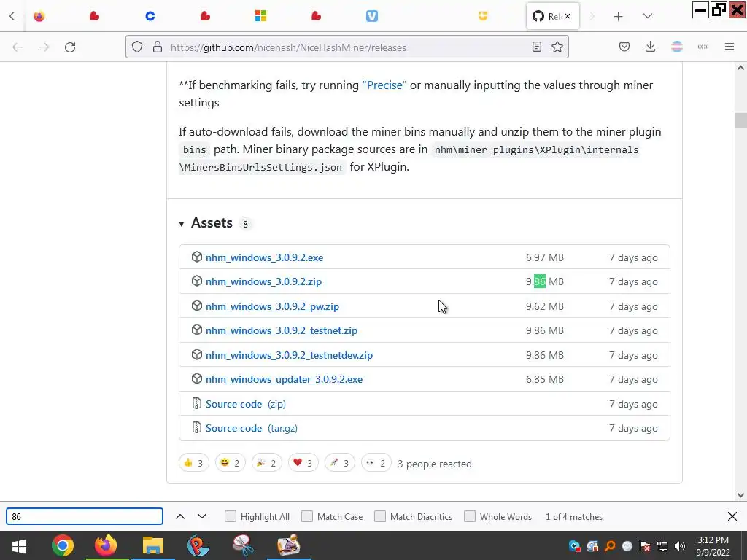The height and width of the screenshot is (560, 747).
Task: Click the page vertical scrollbar thumb
Action: [740, 120]
